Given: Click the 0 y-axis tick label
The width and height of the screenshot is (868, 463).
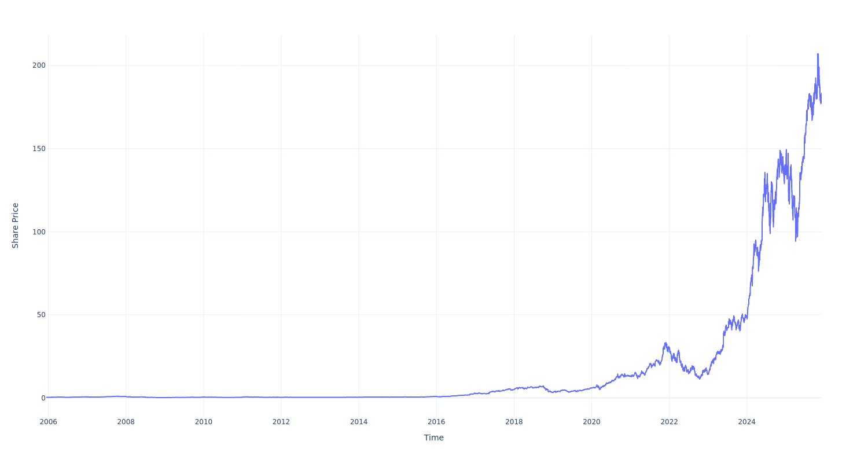Looking at the screenshot, I should [x=43, y=398].
